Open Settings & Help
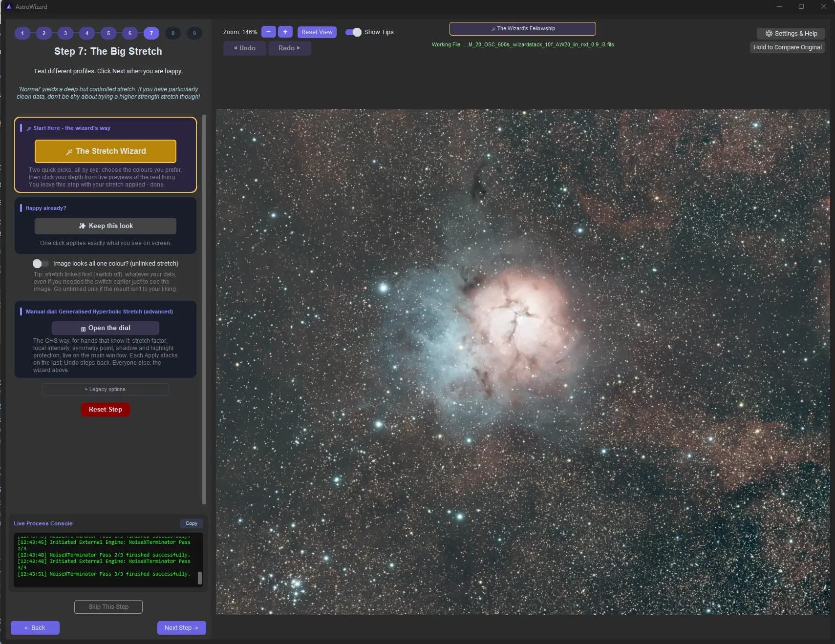Viewport: 835px width, 644px height. coord(791,33)
